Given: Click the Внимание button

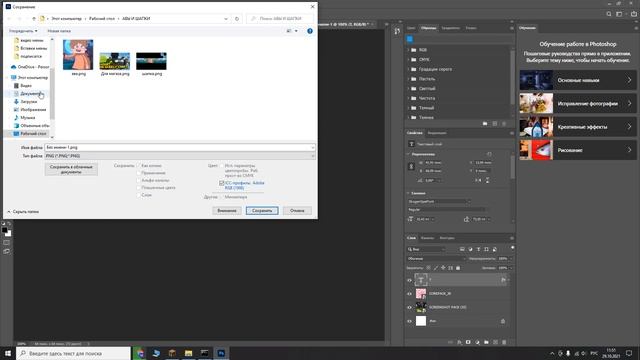Looking at the screenshot, I should [x=227, y=211].
